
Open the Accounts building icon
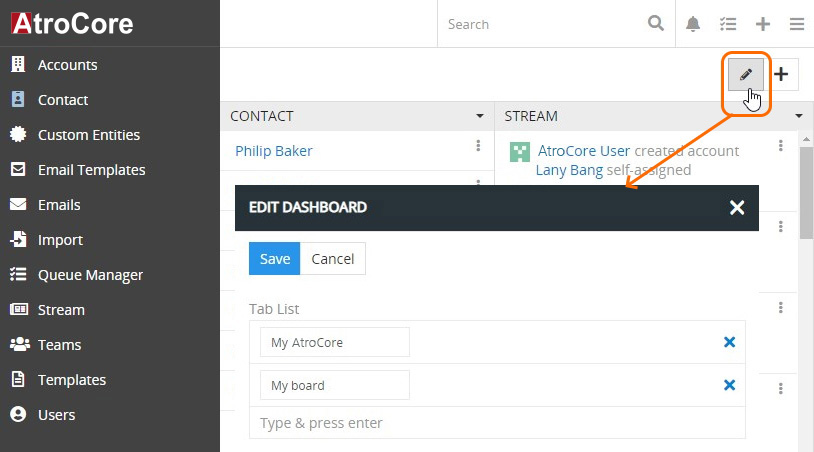pos(18,64)
